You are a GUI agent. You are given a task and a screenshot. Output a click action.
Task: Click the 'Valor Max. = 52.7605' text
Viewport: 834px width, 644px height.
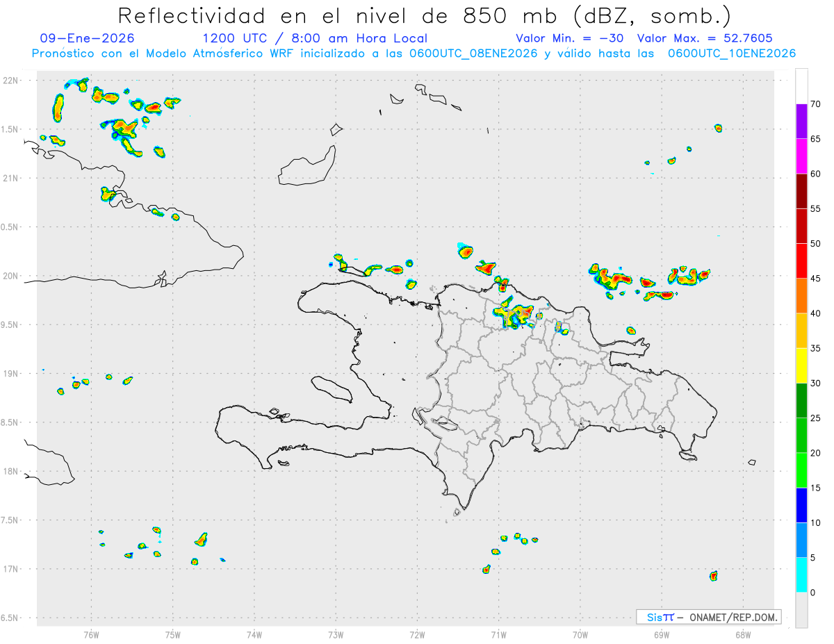click(705, 38)
